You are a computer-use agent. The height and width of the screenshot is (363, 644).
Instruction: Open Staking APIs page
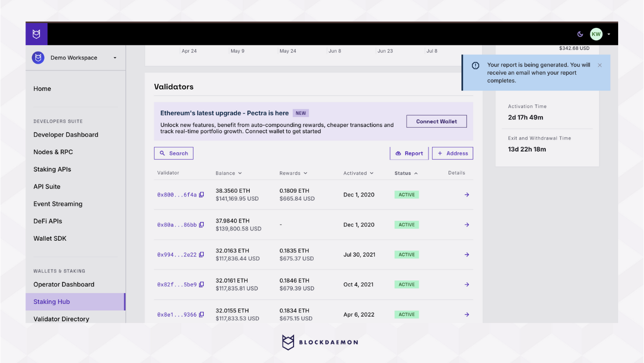tap(52, 169)
